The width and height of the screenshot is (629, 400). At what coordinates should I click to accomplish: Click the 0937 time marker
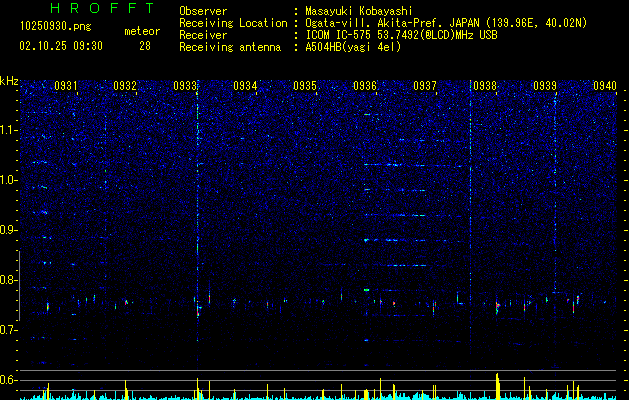point(425,86)
